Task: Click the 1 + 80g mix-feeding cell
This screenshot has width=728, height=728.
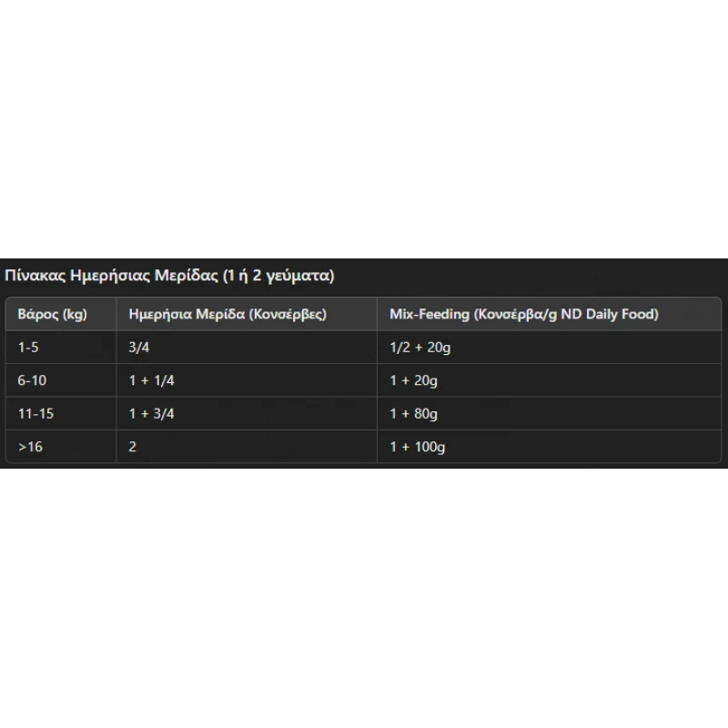Action: pos(550,413)
